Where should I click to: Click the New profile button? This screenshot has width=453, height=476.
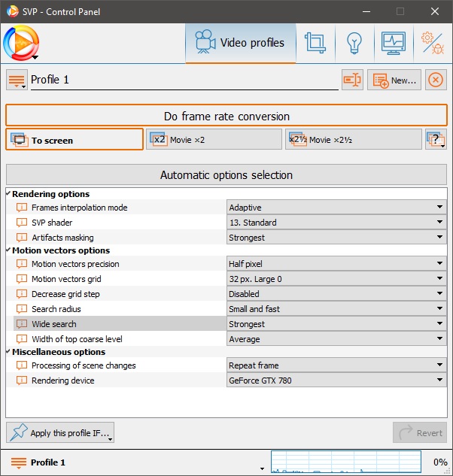pyautogui.click(x=394, y=80)
